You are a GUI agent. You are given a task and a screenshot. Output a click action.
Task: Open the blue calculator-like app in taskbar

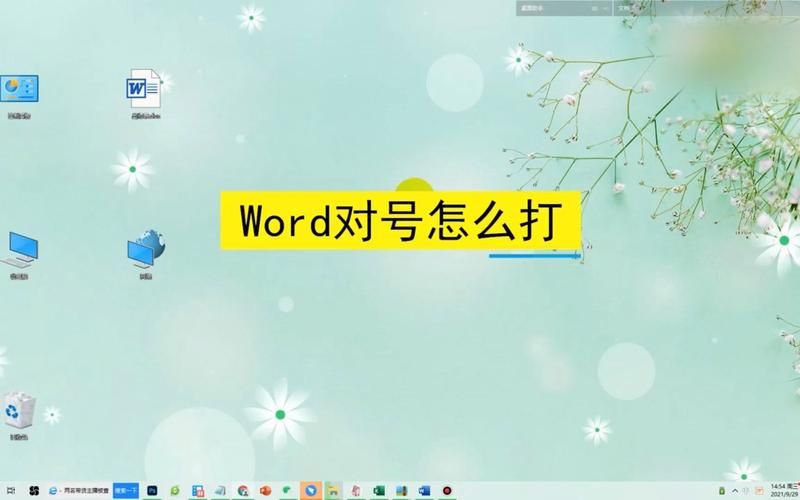pos(198,491)
